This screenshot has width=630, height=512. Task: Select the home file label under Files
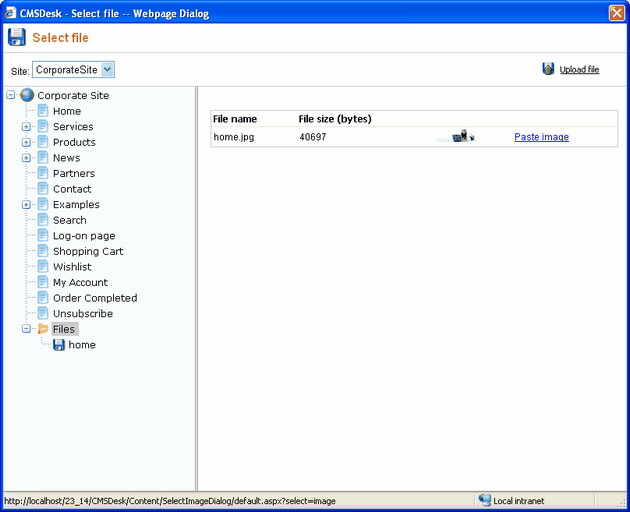tap(82, 345)
